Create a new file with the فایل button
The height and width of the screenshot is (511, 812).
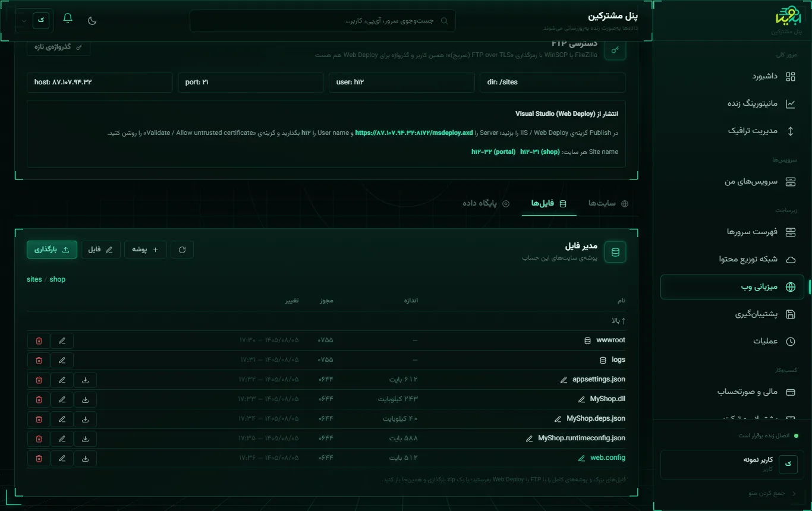click(100, 250)
